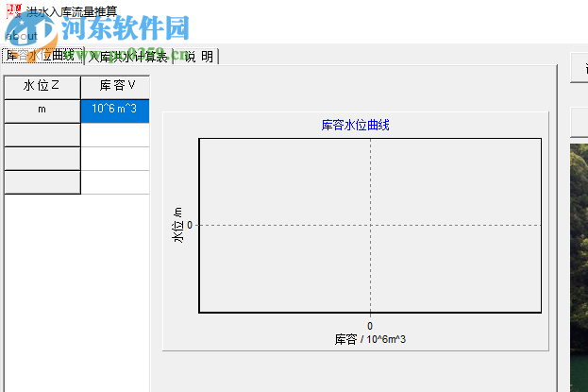Viewport: 588px width, 392px height.
Task: Click the first empty row header below m
Action: [x=42, y=135]
